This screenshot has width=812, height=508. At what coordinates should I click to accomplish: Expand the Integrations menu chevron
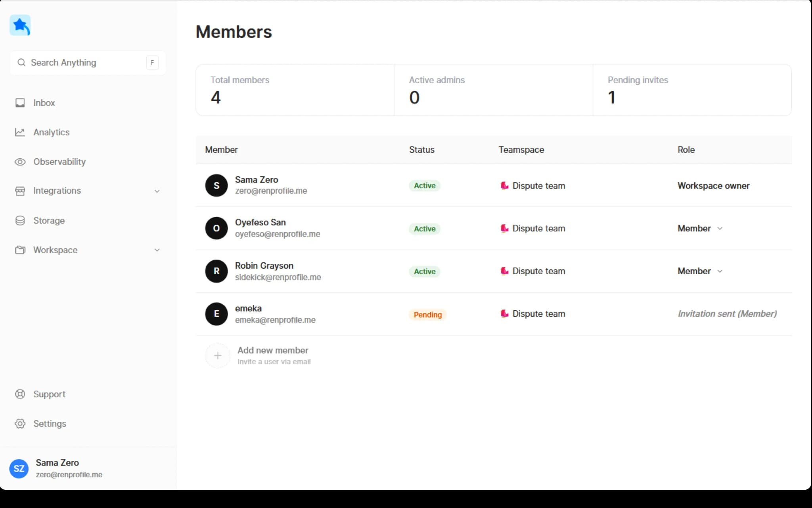[157, 191]
